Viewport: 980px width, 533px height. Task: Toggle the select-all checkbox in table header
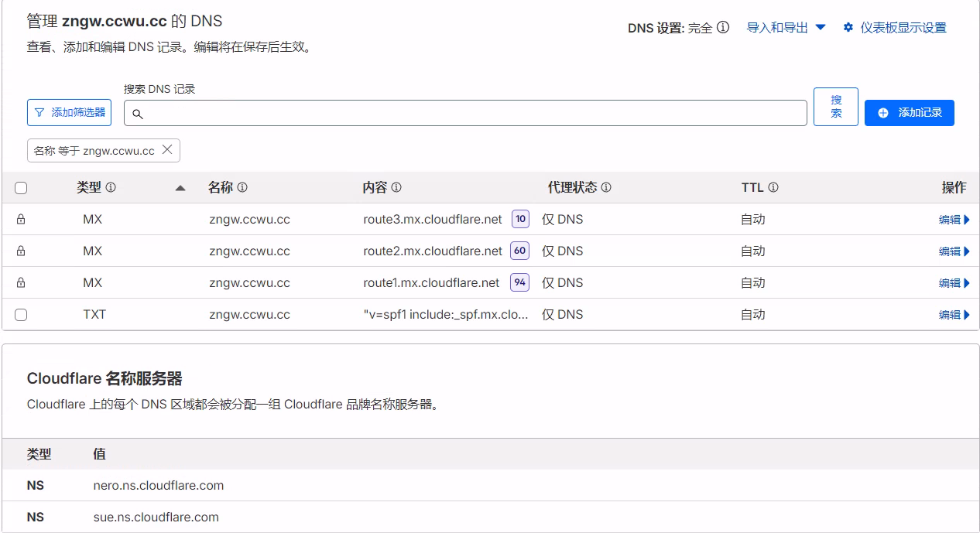tap(21, 188)
